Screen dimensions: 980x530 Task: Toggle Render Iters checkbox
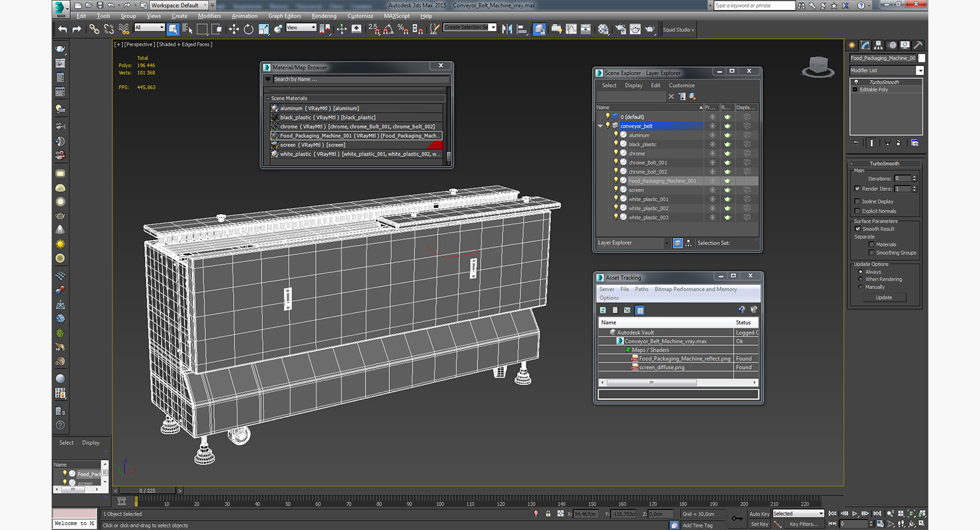click(857, 189)
